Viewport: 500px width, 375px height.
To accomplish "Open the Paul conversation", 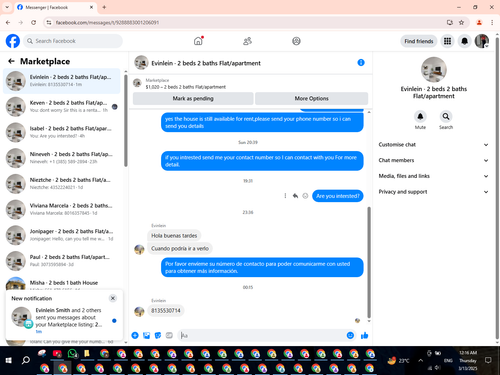I will coord(62,260).
